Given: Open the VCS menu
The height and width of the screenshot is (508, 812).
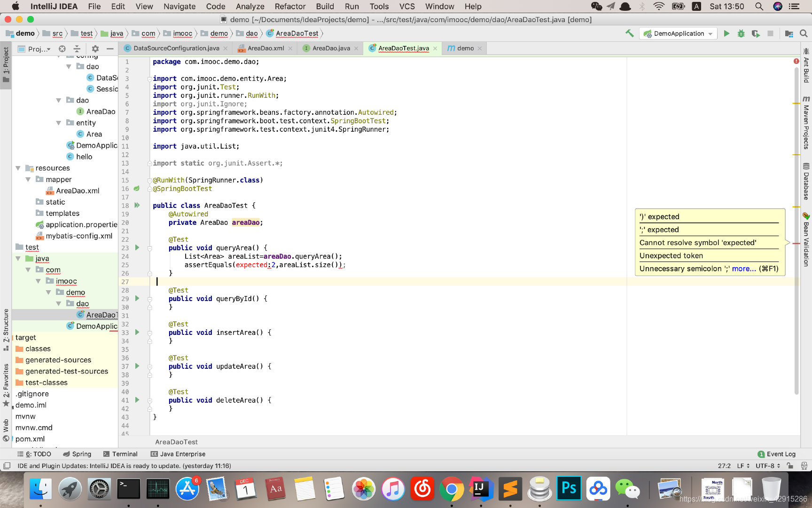Looking at the screenshot, I should click(407, 6).
